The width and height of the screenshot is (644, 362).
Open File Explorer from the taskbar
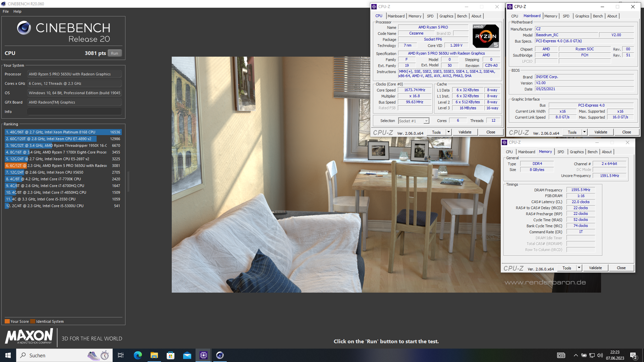pyautogui.click(x=154, y=355)
